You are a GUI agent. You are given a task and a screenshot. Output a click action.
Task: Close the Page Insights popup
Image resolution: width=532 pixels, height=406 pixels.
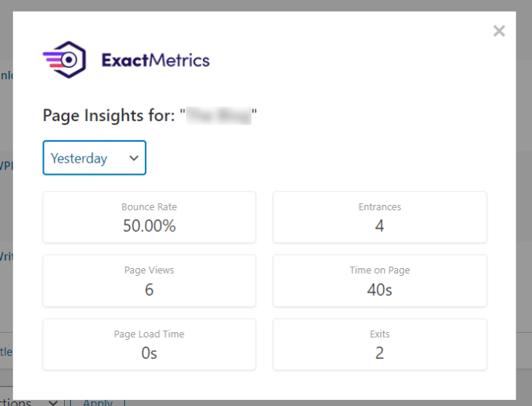[499, 31]
